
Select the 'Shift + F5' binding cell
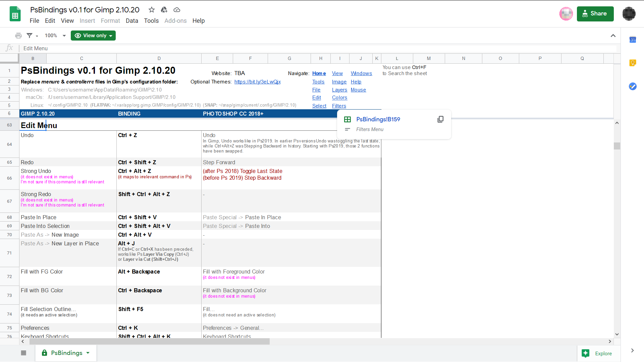[x=159, y=314]
